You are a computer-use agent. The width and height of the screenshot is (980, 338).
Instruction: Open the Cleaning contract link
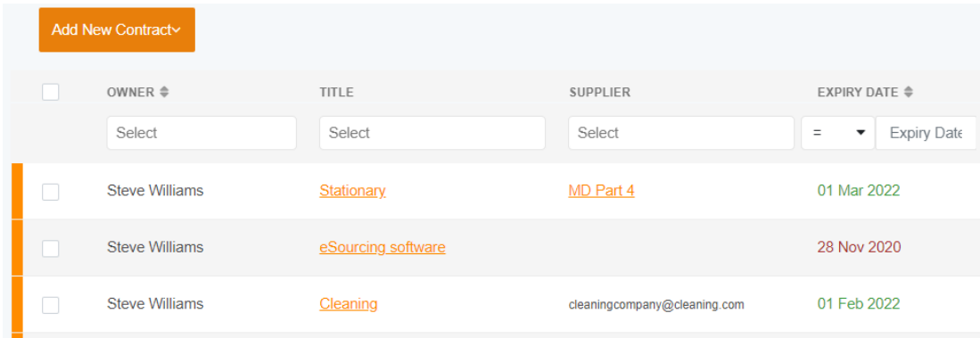348,304
